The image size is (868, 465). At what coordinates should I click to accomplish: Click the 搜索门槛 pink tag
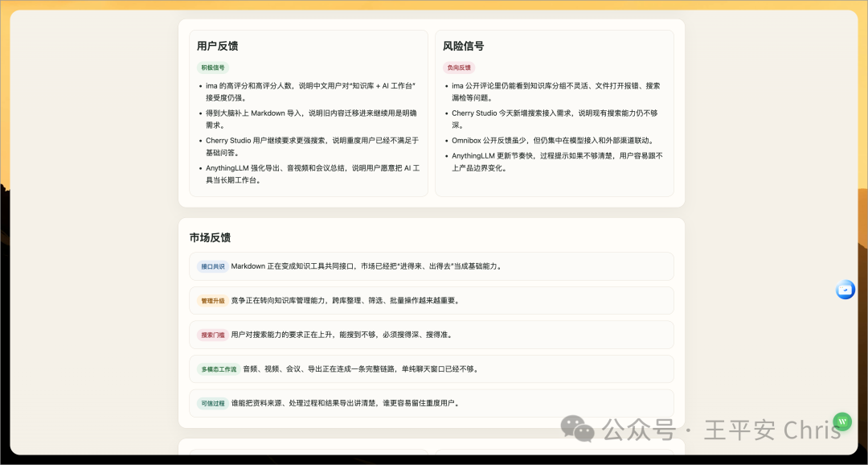pyautogui.click(x=213, y=335)
